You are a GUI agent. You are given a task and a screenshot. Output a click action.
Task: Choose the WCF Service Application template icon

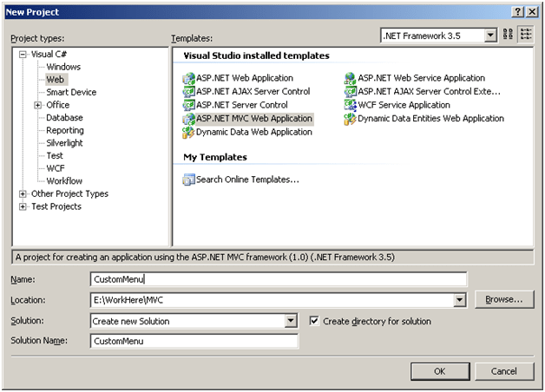[351, 105]
